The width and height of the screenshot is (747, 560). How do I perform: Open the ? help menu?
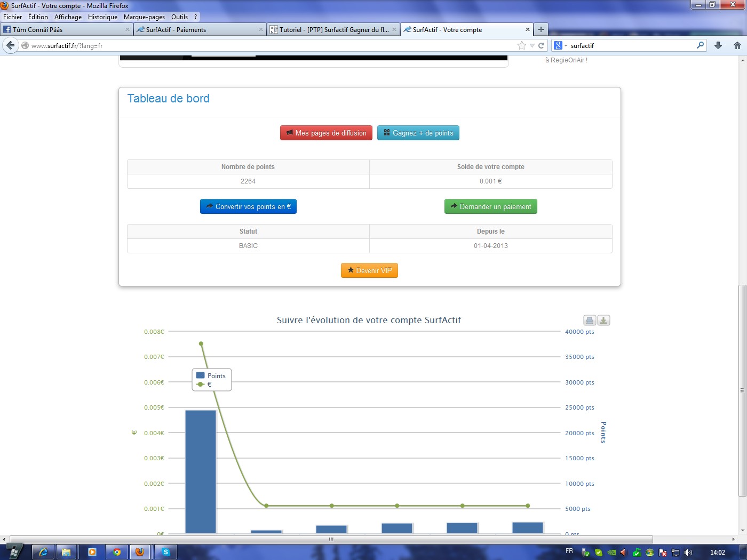195,17
